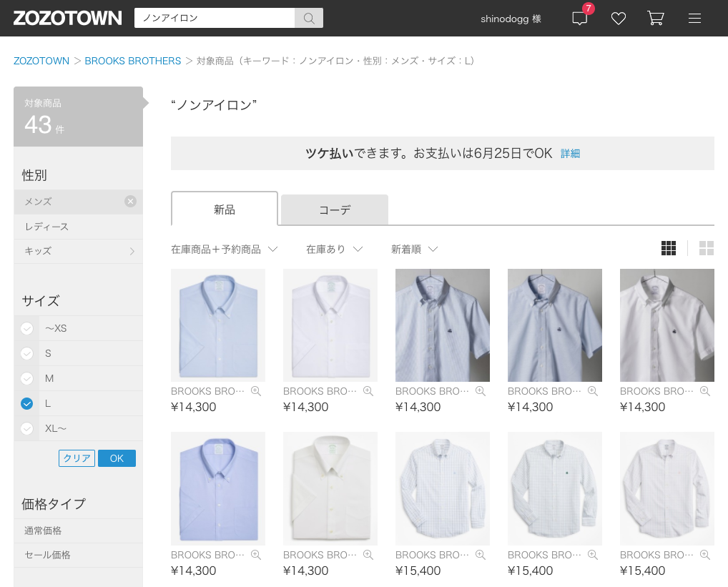The image size is (728, 587).
Task: Open shinodogg 様 account link
Action: pyautogui.click(x=511, y=19)
